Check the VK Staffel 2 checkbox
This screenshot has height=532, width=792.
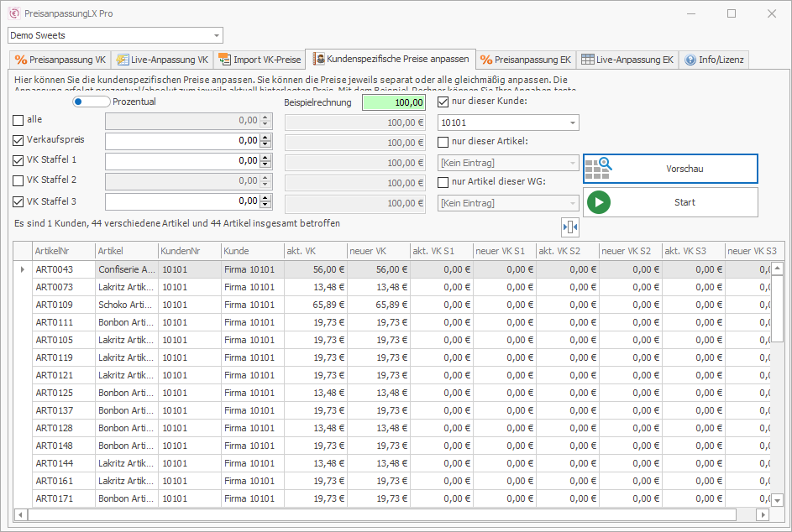18,180
